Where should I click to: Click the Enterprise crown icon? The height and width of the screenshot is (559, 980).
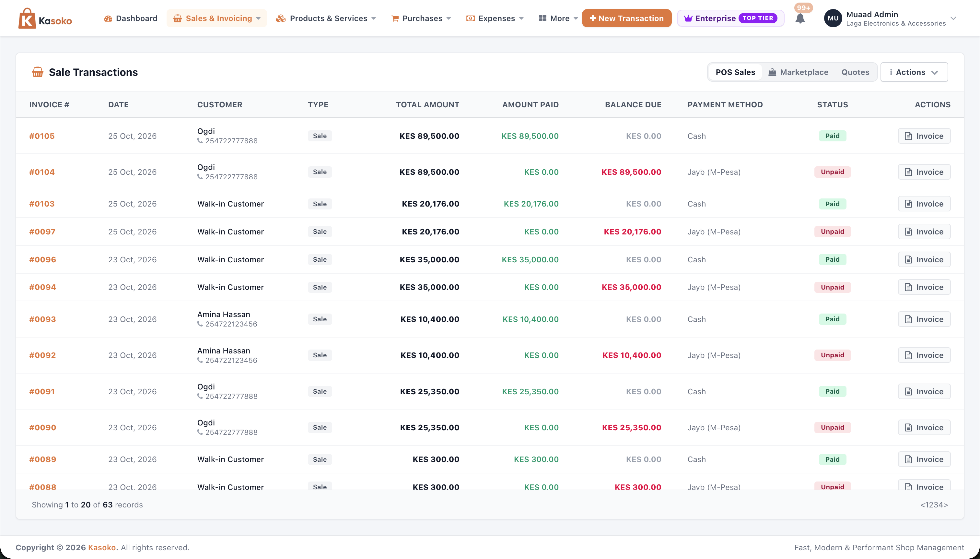click(x=688, y=18)
